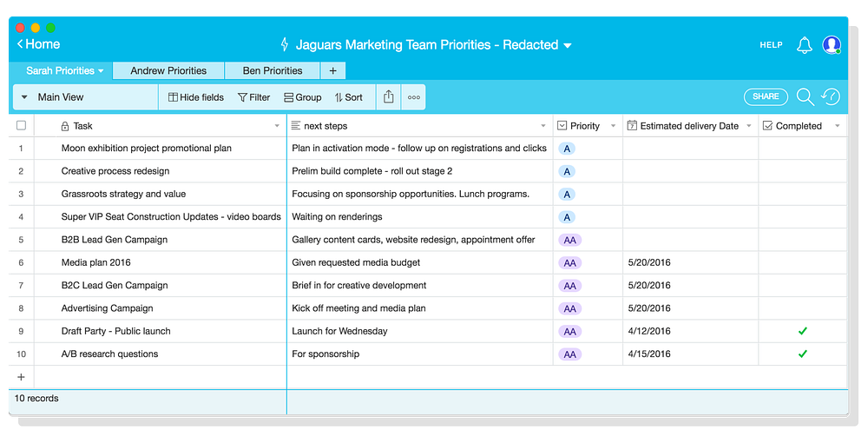Open the notifications bell
The image size is (868, 430).
coord(804,45)
